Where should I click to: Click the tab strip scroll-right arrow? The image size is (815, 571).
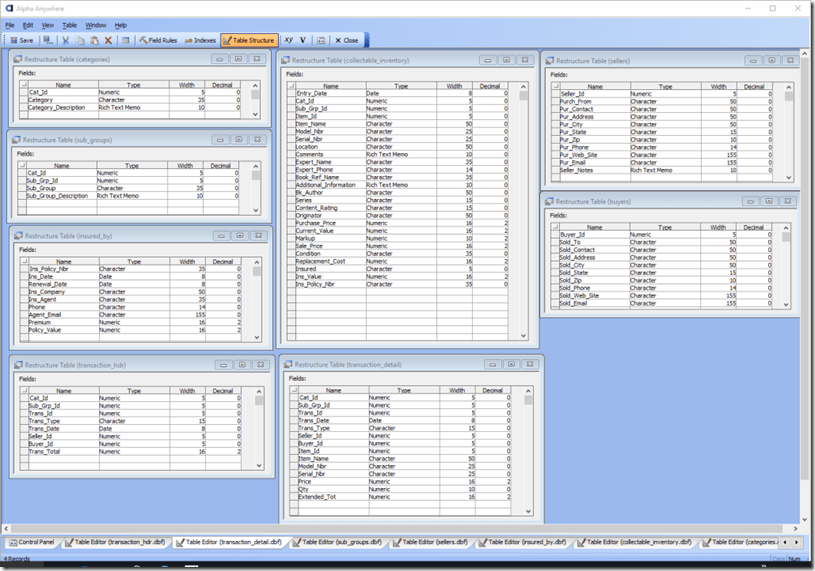(796, 542)
